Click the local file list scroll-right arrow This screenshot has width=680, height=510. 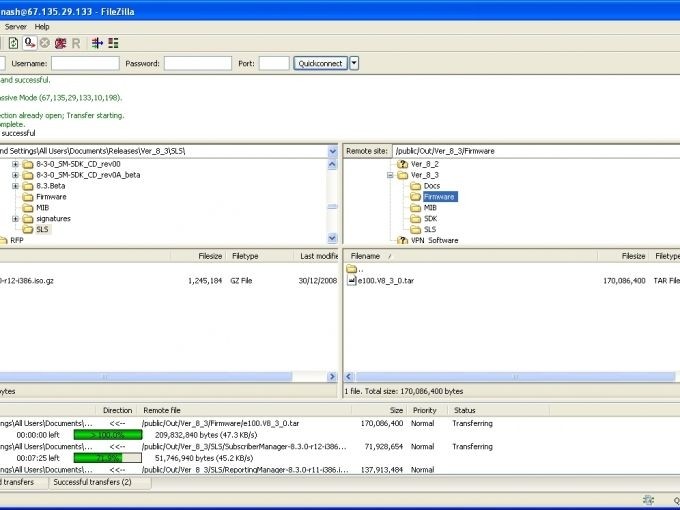coord(332,376)
